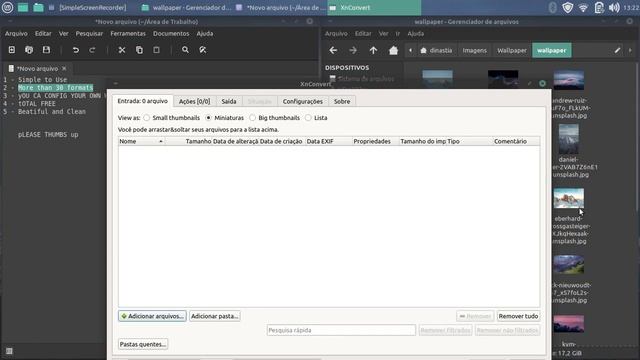Open the Configurações tab
640x360 pixels.
click(x=302, y=101)
